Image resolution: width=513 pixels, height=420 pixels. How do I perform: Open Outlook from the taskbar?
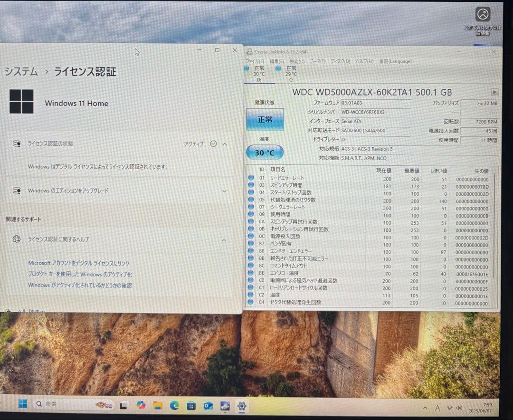click(208, 405)
